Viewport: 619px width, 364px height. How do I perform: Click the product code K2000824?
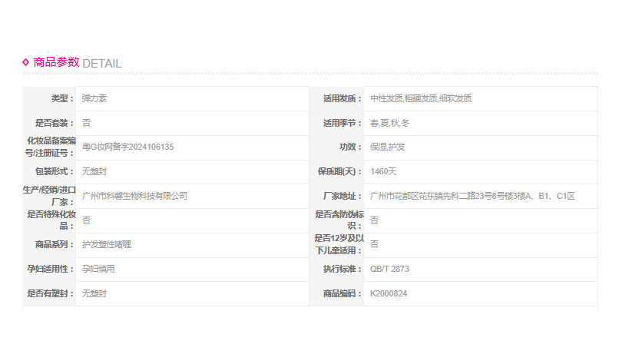[389, 293]
